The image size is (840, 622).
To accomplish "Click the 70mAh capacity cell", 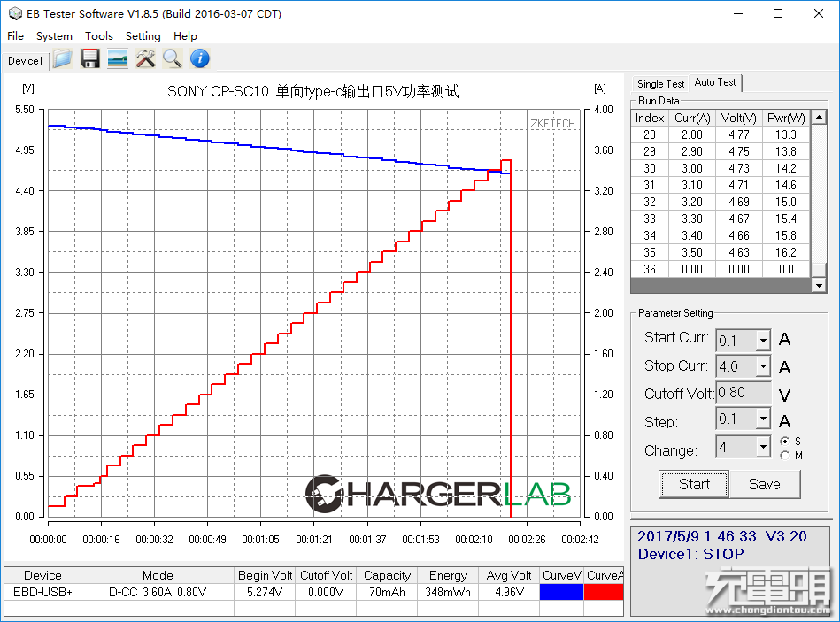I will 388,592.
